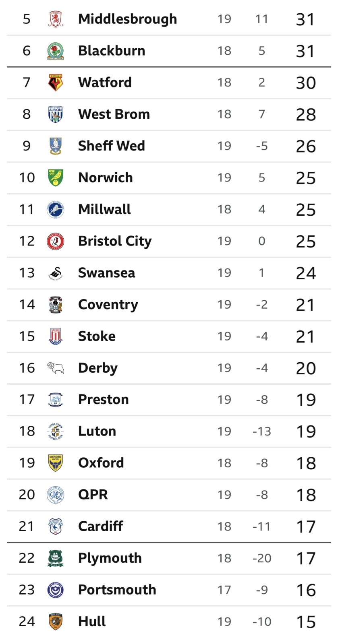Select the Oxford team name
The height and width of the screenshot is (644, 338).
tap(101, 463)
